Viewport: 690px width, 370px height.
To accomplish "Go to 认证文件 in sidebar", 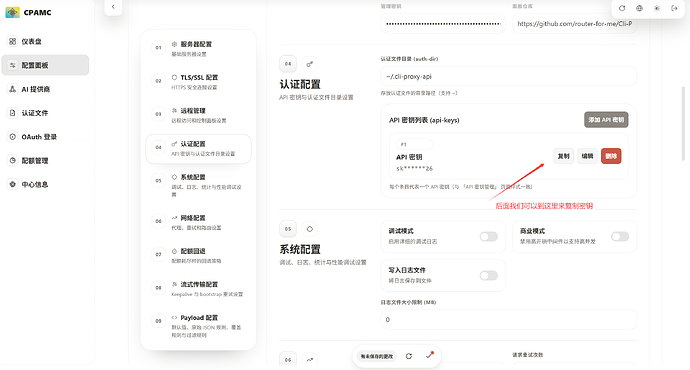I will (x=45, y=113).
